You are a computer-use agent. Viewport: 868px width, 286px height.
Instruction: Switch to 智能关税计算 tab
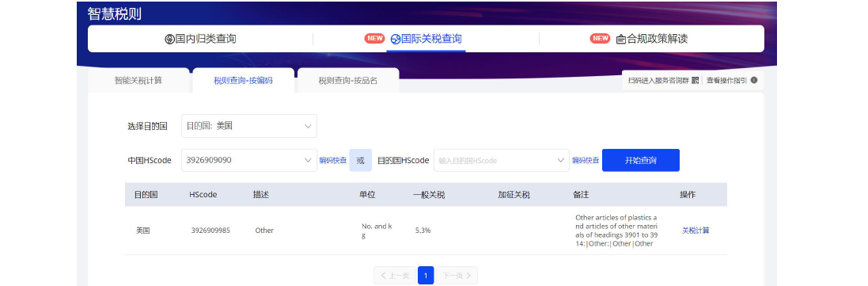(138, 80)
